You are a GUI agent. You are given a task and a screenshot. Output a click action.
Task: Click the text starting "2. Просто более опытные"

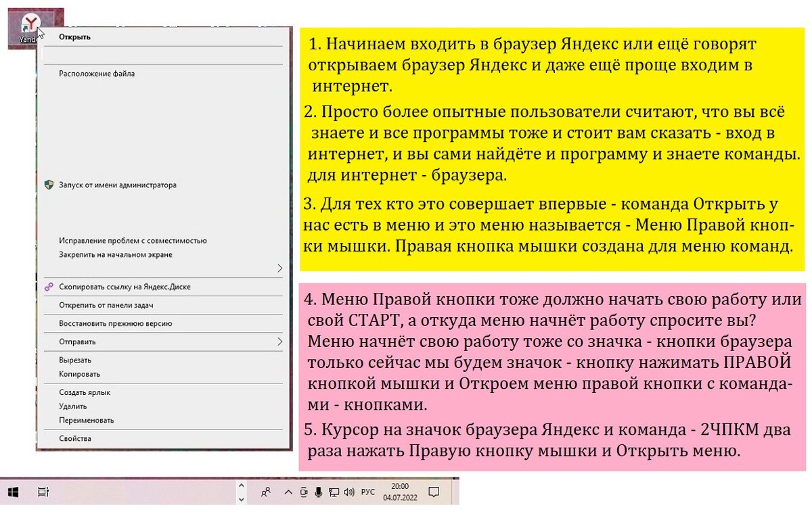coord(551,143)
